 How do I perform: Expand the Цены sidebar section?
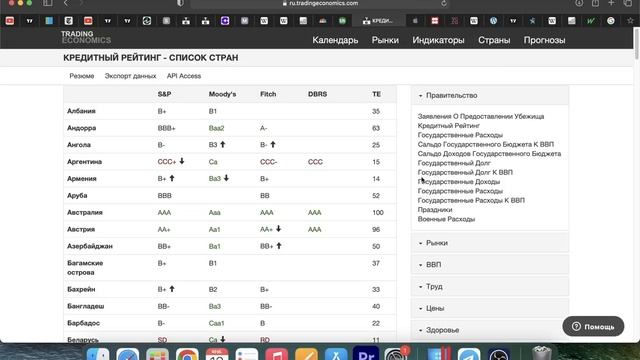click(x=490, y=308)
